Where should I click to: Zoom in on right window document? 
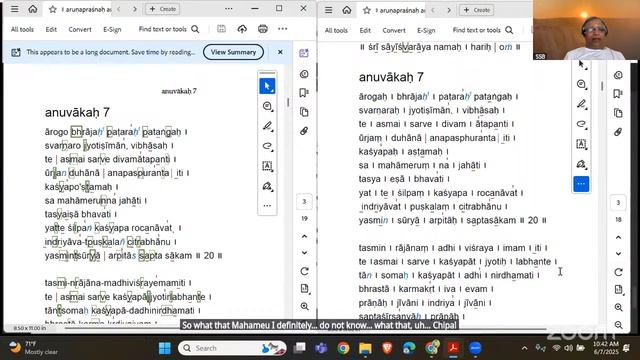coord(619,307)
